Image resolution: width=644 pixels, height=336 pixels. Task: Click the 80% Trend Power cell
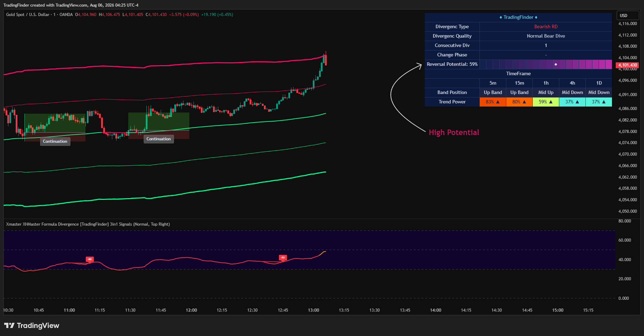519,102
